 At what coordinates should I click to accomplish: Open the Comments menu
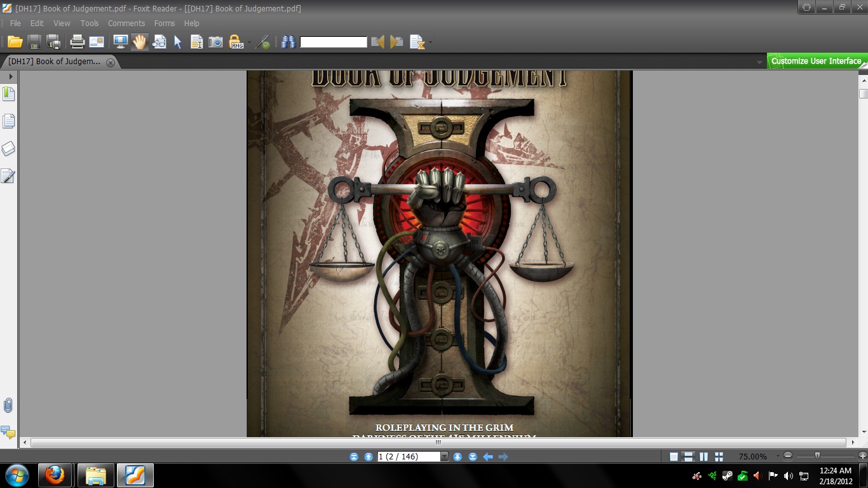[126, 23]
